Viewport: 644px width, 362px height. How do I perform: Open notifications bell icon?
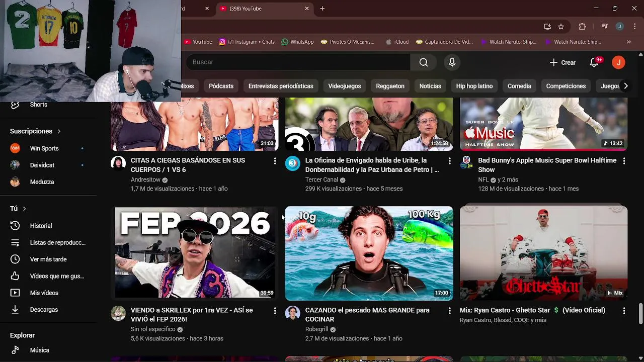(x=594, y=62)
